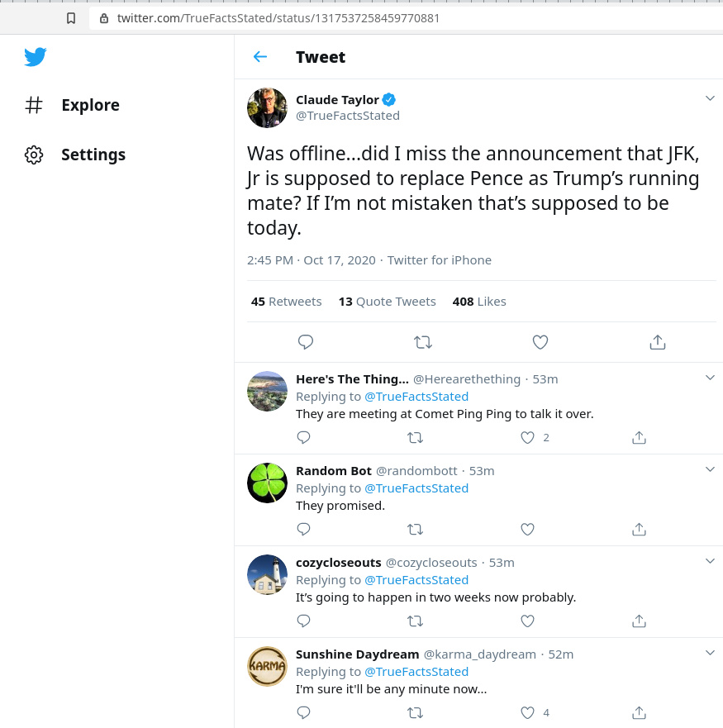723x728 pixels.
Task: View the 45 Retweets list
Action: [x=286, y=302]
